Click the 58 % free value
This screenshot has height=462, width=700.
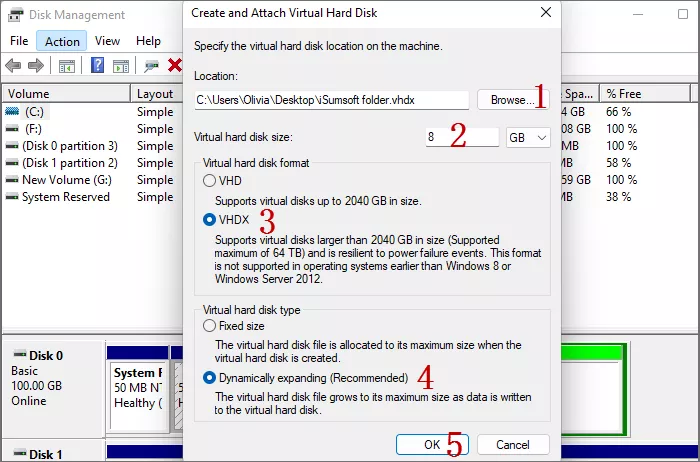coord(619,163)
